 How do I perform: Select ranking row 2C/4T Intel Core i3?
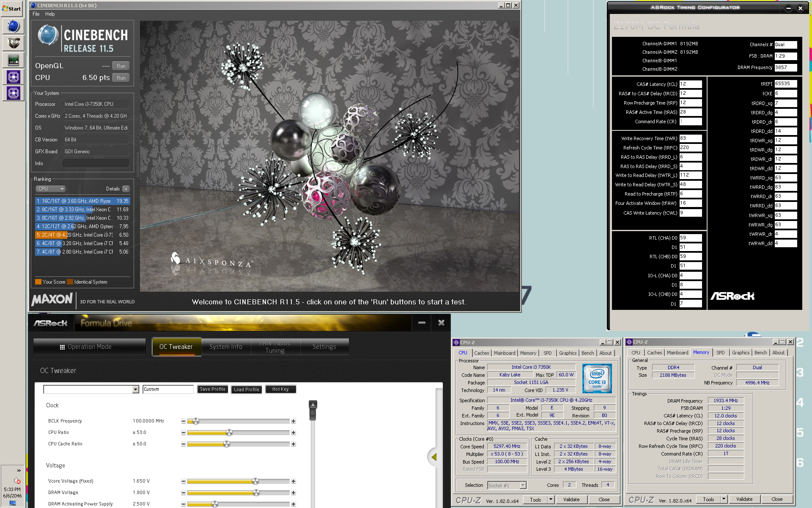point(82,235)
